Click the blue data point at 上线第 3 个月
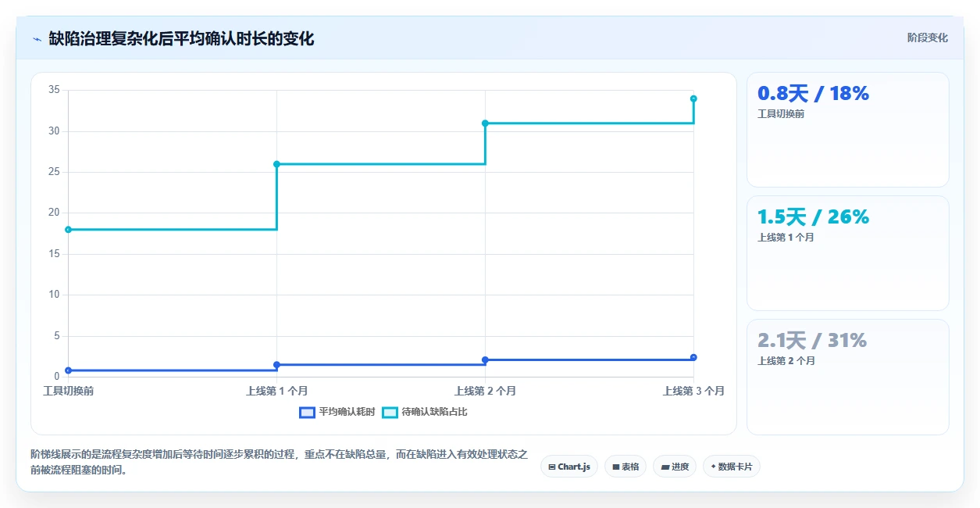The height and width of the screenshot is (508, 980). coord(693,357)
